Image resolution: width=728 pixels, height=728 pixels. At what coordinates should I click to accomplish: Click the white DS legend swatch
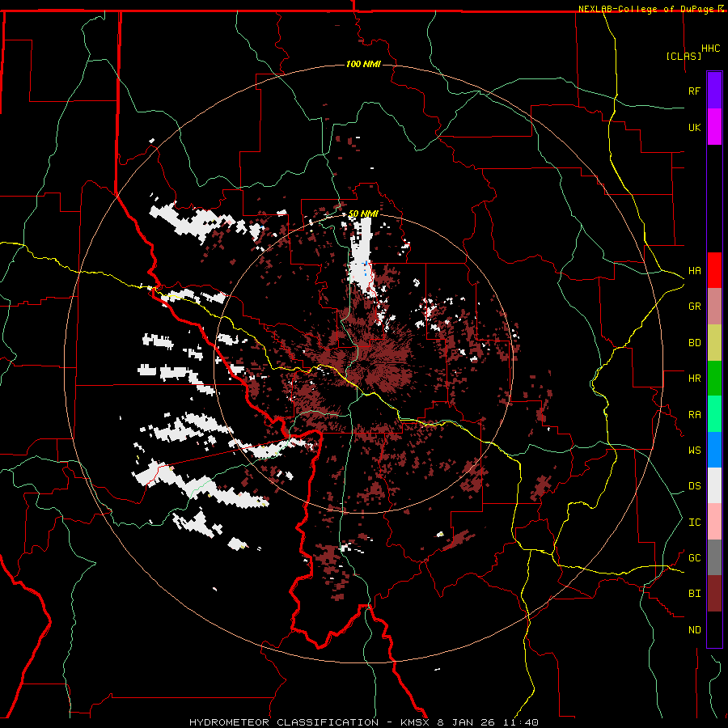click(x=714, y=485)
